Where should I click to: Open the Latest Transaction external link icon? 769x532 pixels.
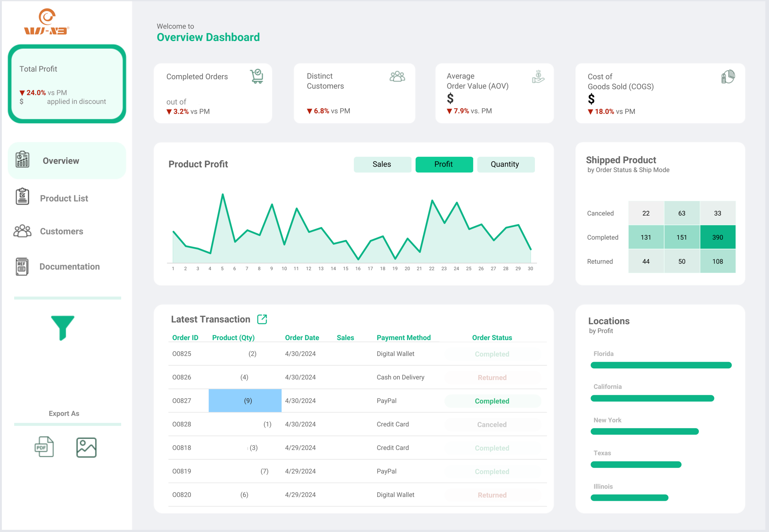coord(262,319)
